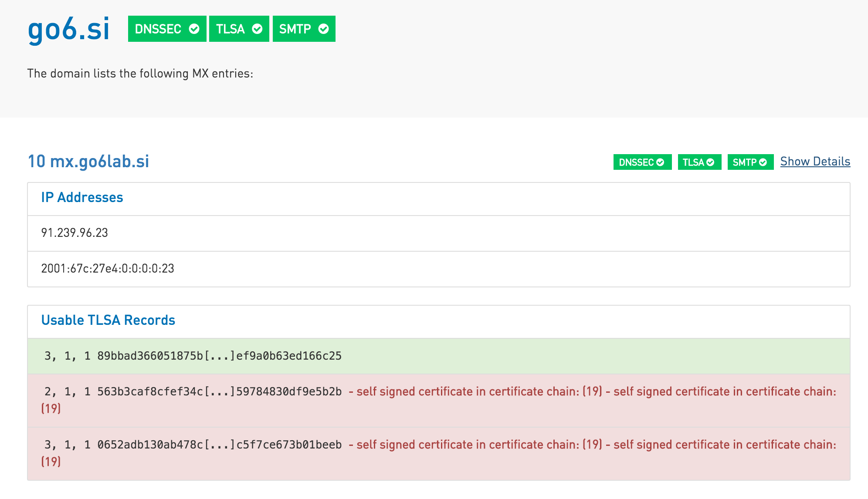This screenshot has width=868, height=499.
Task: Select IPv4 address 91.239.96.23
Action: tap(439, 233)
